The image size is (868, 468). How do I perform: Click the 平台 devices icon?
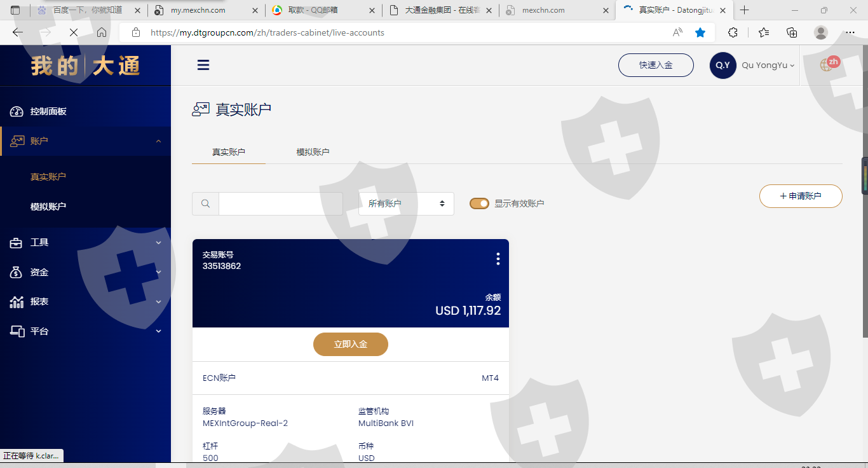pyautogui.click(x=17, y=331)
